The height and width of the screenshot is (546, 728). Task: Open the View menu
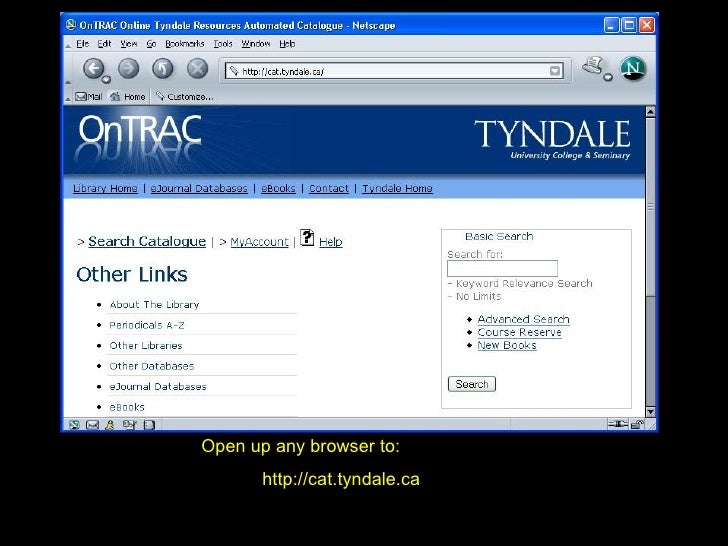pyautogui.click(x=129, y=44)
